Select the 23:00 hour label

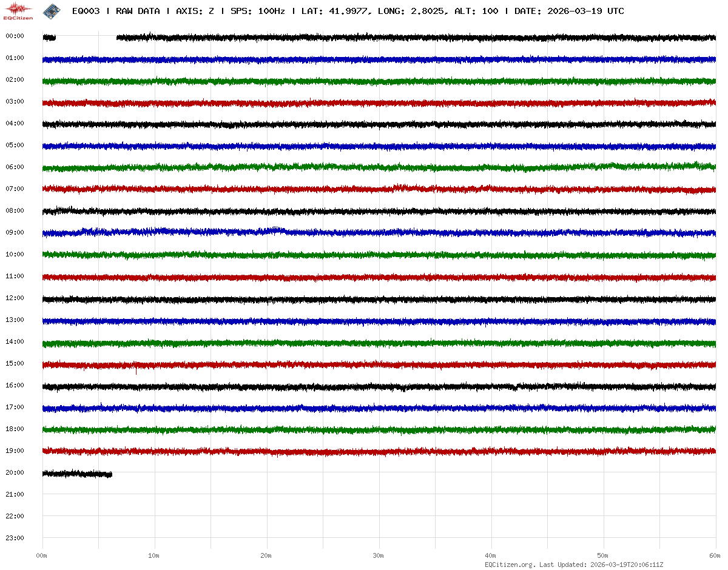click(15, 538)
